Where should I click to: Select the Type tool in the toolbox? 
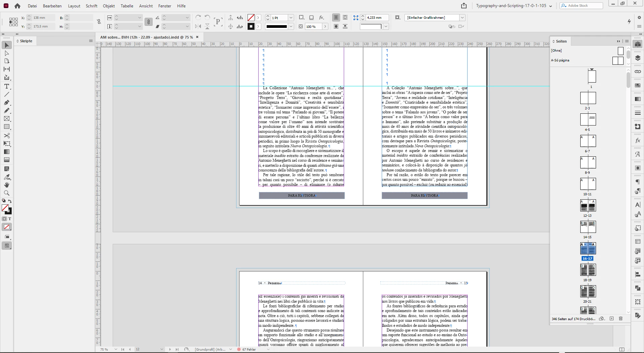pyautogui.click(x=6, y=86)
